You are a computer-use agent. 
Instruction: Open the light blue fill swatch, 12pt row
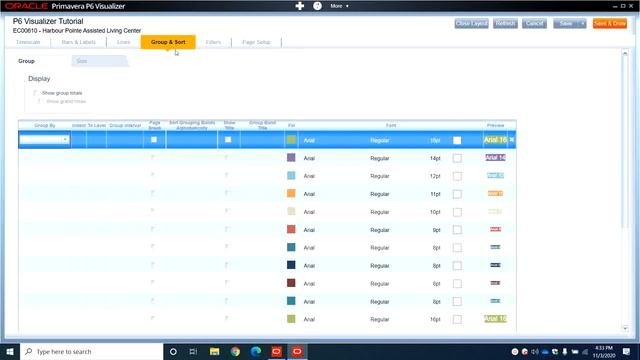(291, 176)
